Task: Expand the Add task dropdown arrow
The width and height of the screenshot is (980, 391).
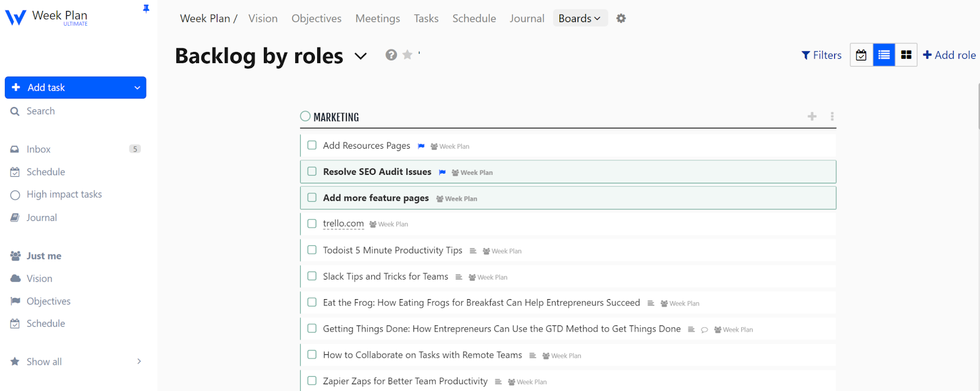Action: tap(137, 88)
